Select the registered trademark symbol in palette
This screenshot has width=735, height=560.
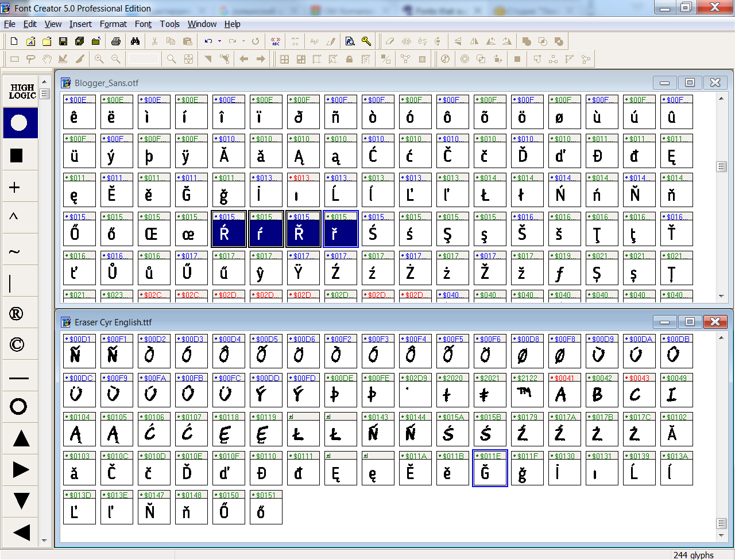coord(17,313)
